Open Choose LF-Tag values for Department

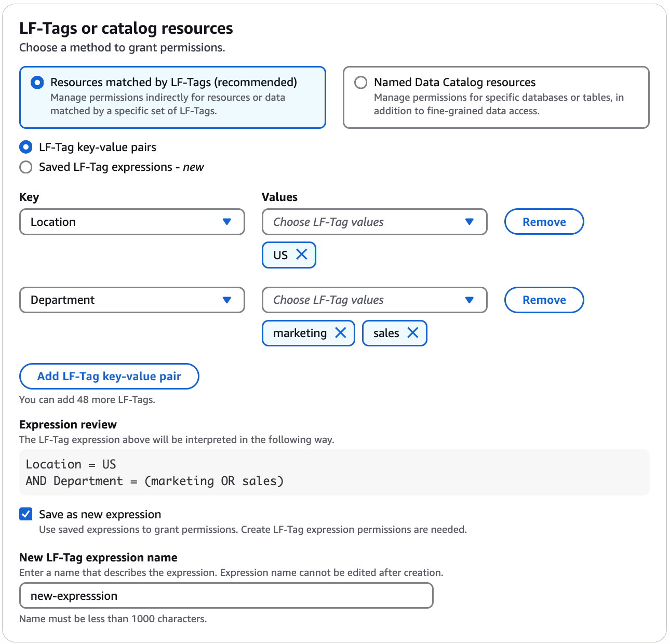point(374,300)
